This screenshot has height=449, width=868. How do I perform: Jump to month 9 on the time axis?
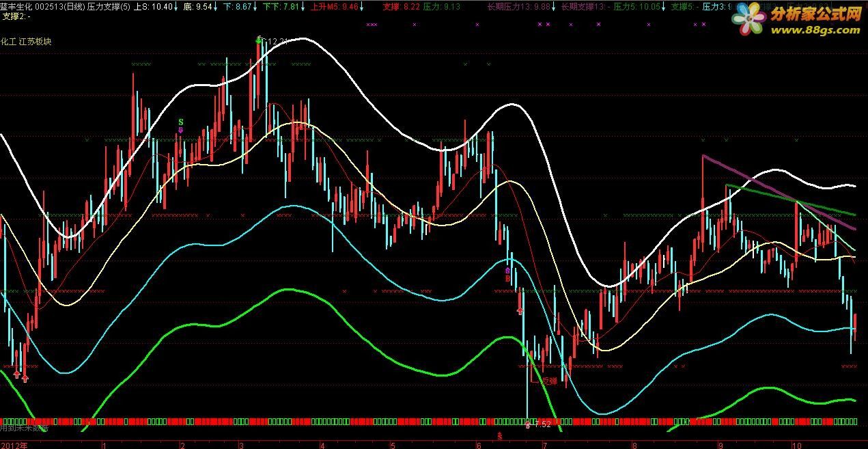(720, 445)
